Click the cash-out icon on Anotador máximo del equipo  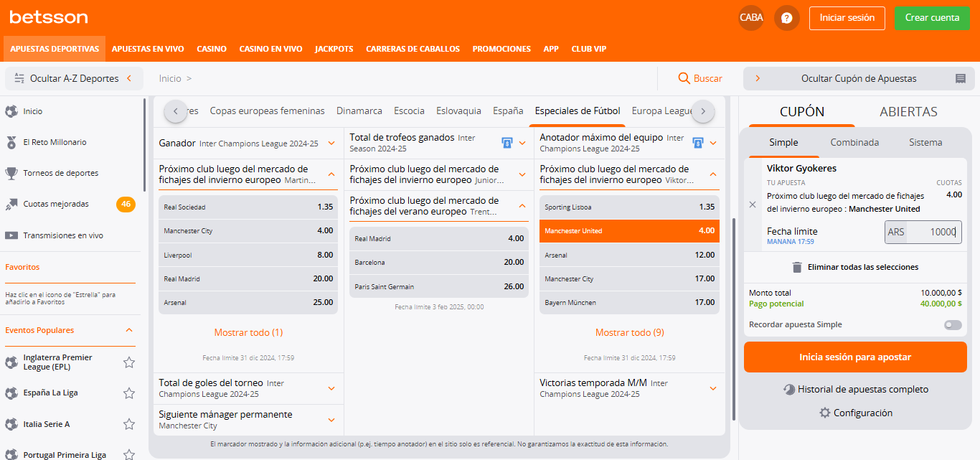coord(697,143)
